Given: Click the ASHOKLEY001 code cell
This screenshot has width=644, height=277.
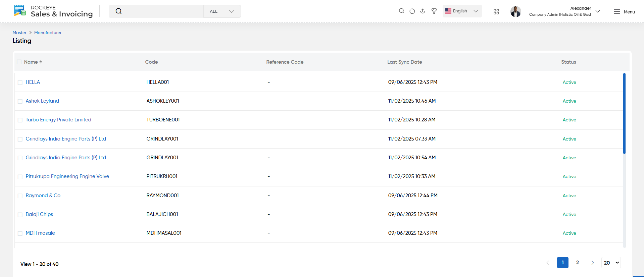Looking at the screenshot, I should 163,101.
